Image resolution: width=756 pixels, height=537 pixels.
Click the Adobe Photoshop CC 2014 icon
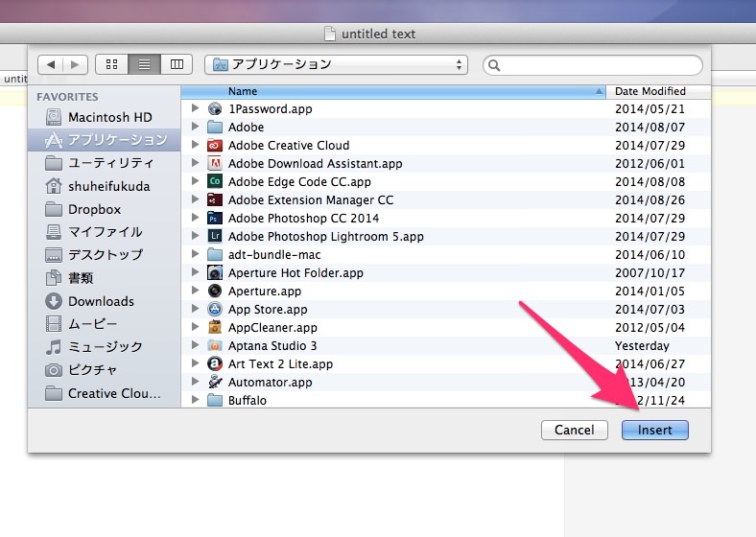click(x=215, y=219)
